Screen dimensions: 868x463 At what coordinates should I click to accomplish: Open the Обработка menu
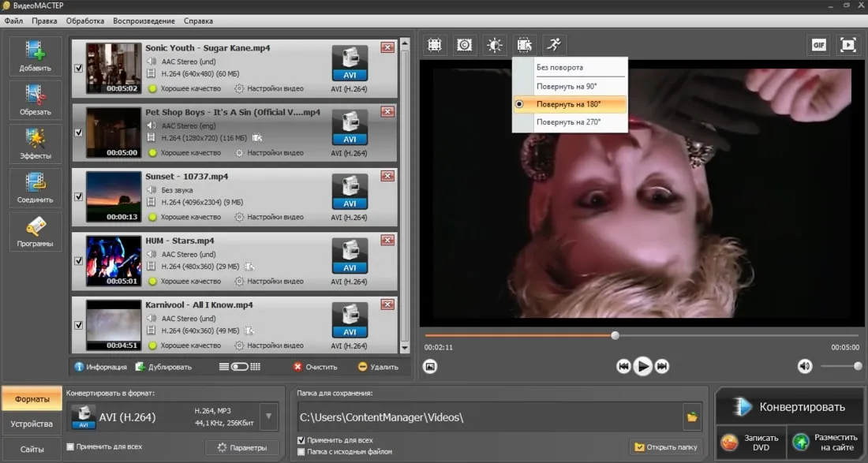pos(84,21)
